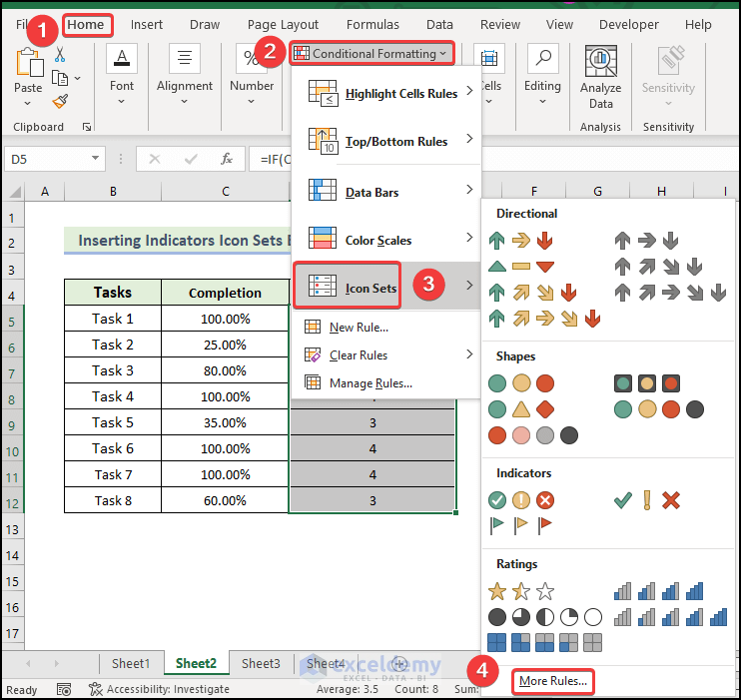The image size is (741, 700).
Task: Switch to the Page Layout ribbon tab
Action: (283, 24)
